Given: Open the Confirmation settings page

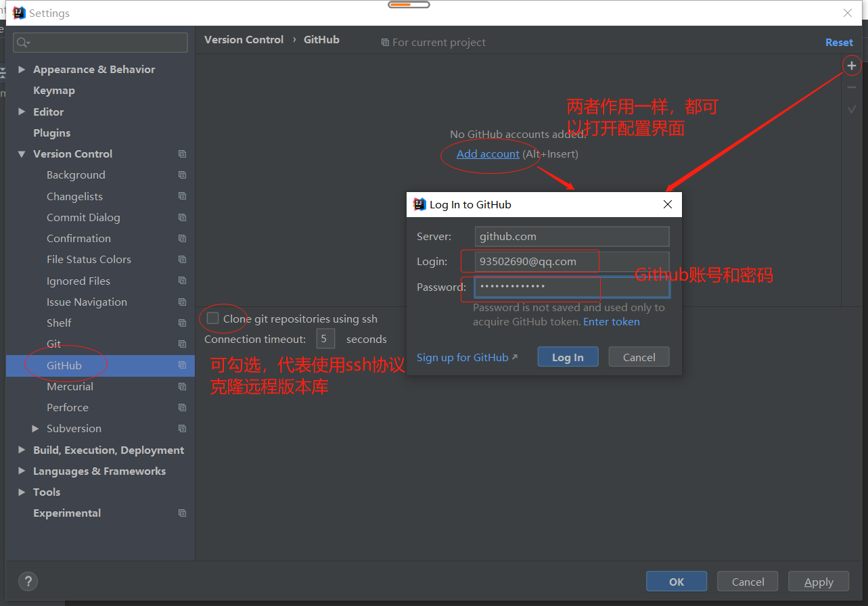Looking at the screenshot, I should 78,238.
